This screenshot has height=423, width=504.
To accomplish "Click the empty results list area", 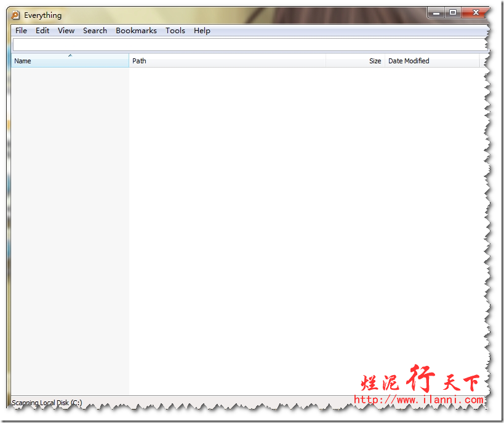I will coord(277,215).
